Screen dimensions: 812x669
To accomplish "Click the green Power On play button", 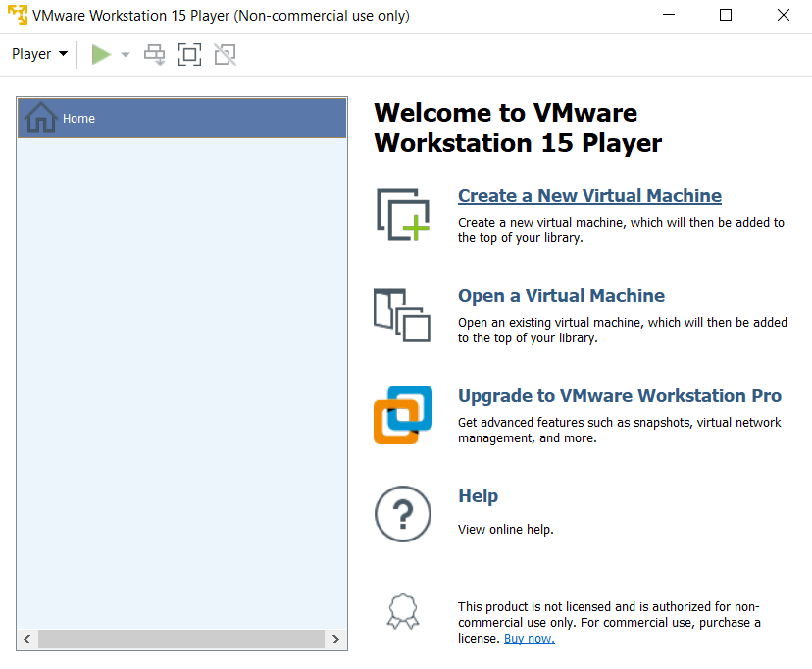I will [101, 54].
